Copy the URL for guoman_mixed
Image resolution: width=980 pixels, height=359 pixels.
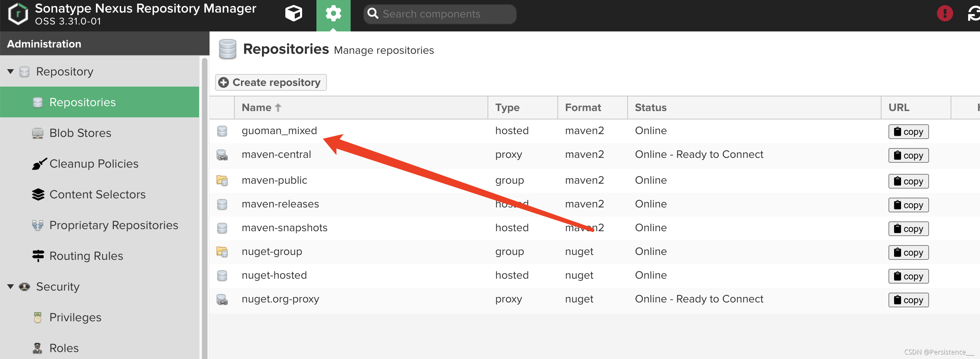pyautogui.click(x=908, y=132)
